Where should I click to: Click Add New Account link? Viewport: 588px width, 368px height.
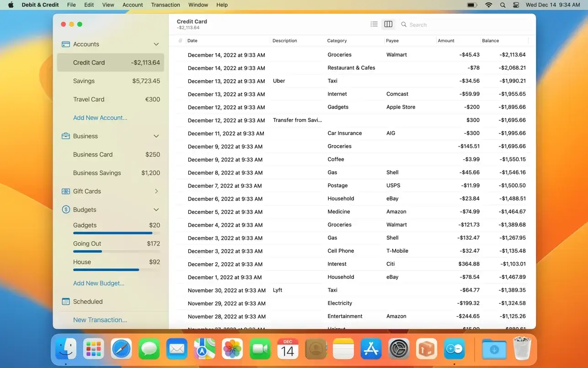coord(100,118)
